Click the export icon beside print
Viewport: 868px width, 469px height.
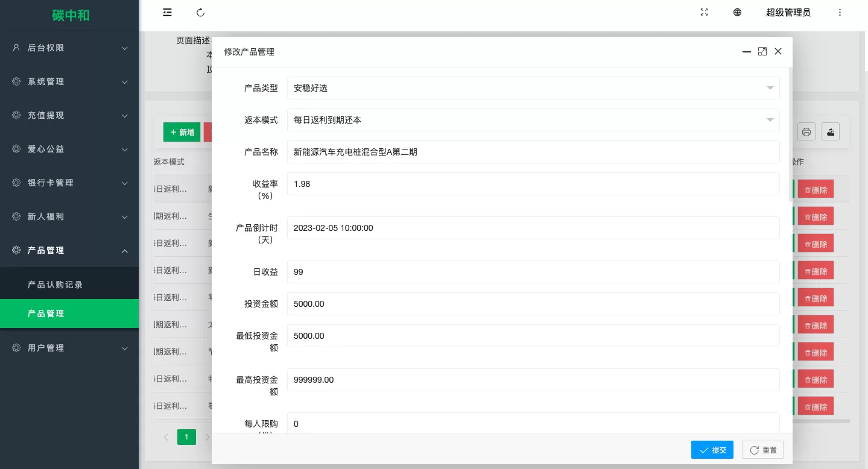point(831,132)
